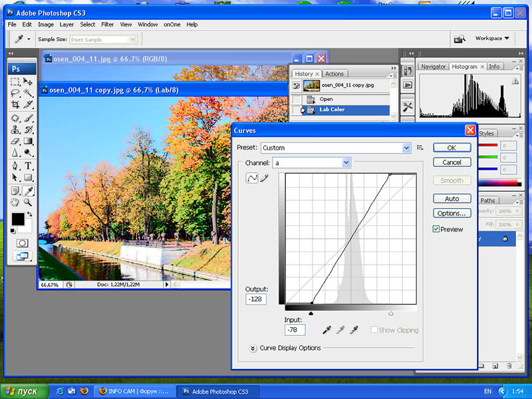Open the onOne menu
This screenshot has height=399, width=532.
pos(172,25)
